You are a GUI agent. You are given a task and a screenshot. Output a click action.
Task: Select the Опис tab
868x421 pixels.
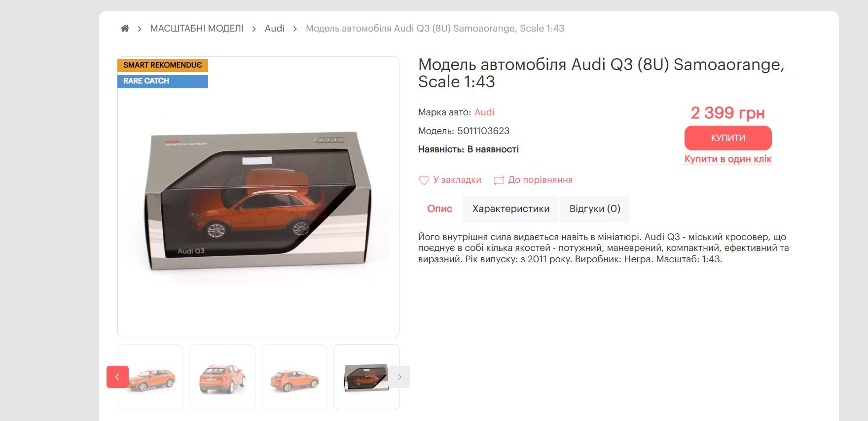coord(439,209)
